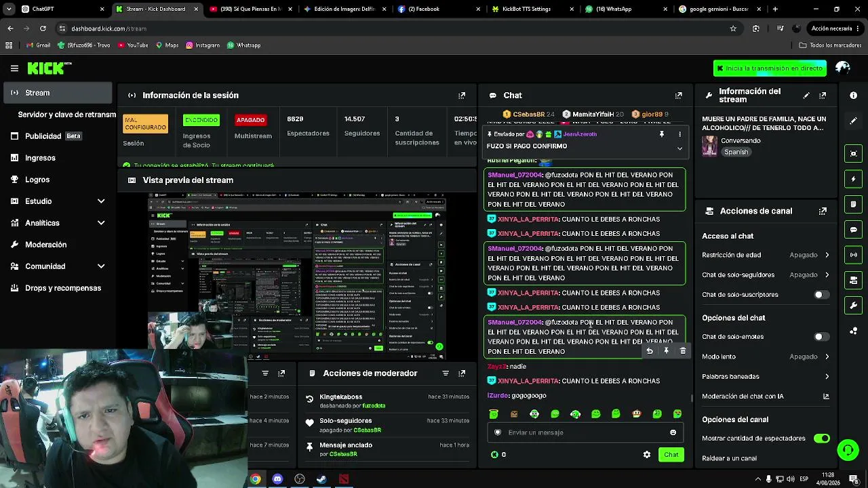
Task: Open Restricción de edad options
Action: click(766, 255)
